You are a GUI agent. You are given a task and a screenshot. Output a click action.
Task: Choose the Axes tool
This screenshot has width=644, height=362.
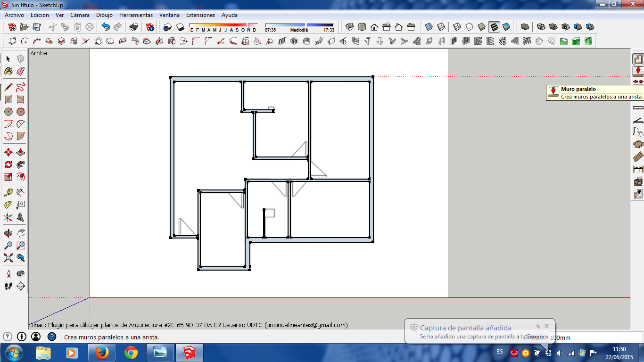click(8, 217)
